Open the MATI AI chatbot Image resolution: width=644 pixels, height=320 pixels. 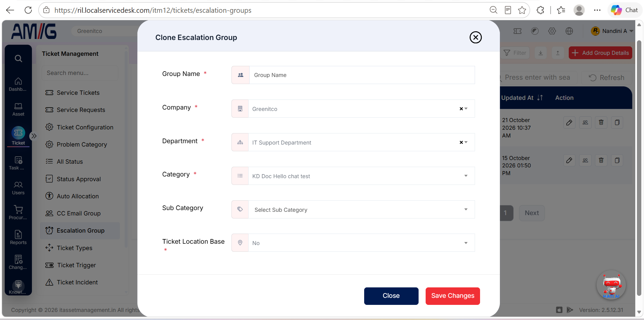pyautogui.click(x=611, y=285)
